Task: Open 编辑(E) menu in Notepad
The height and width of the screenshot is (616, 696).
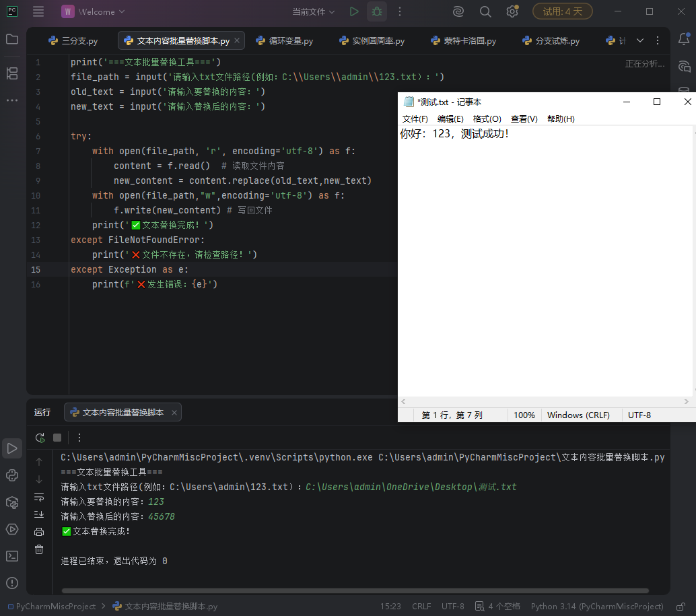Action: coord(450,119)
